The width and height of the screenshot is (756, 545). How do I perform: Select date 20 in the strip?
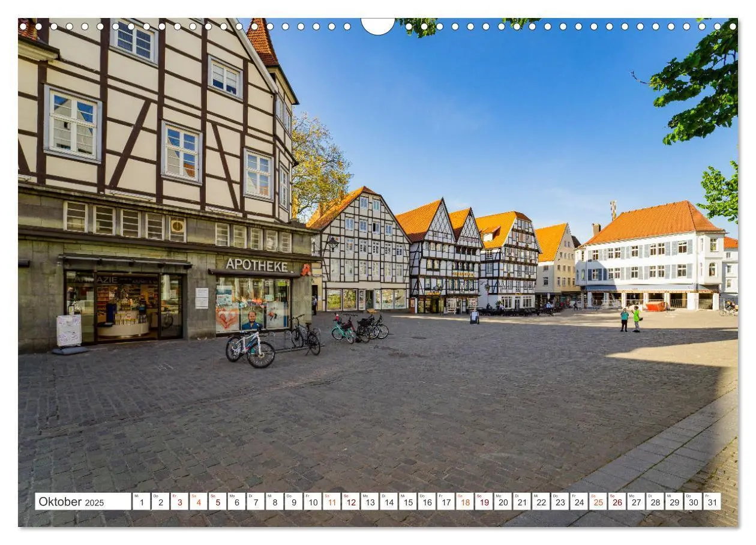click(502, 502)
